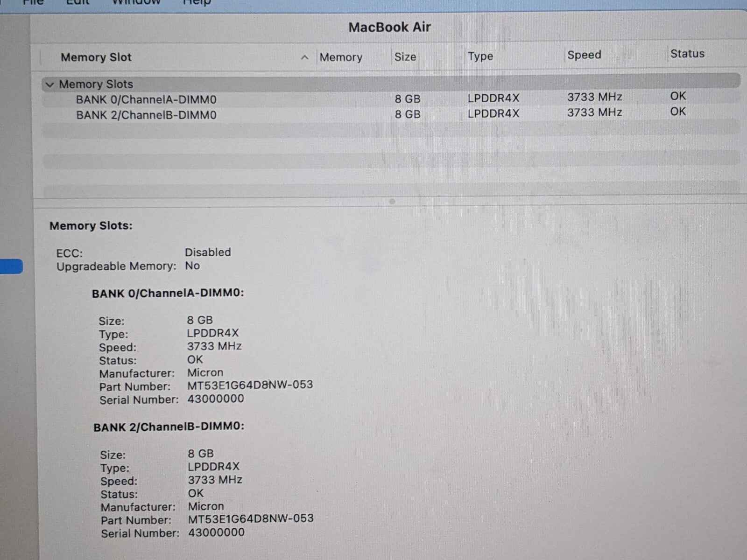747x560 pixels.
Task: Open the Edit menu
Action: 77,3
